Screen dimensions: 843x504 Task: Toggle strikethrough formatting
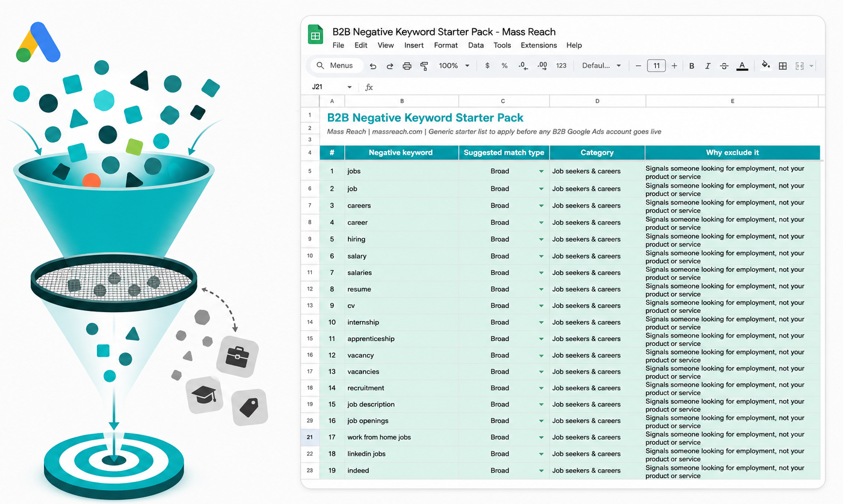(x=724, y=66)
